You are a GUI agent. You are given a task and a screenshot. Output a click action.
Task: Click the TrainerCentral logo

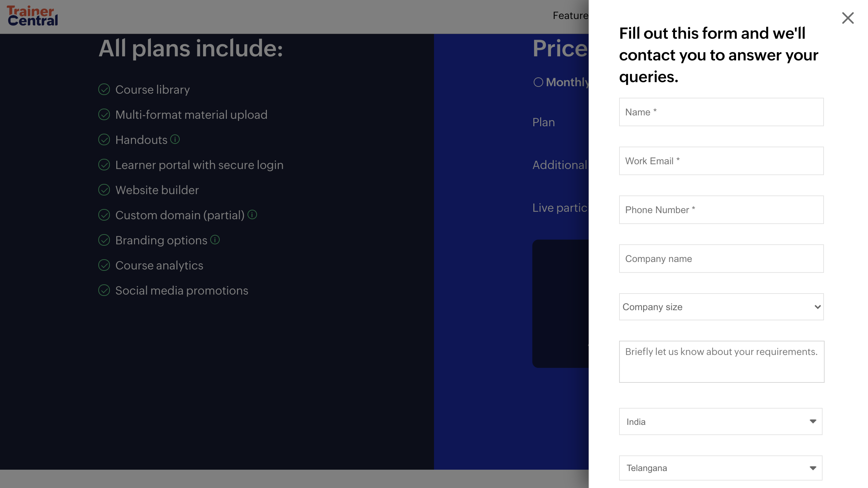[33, 16]
